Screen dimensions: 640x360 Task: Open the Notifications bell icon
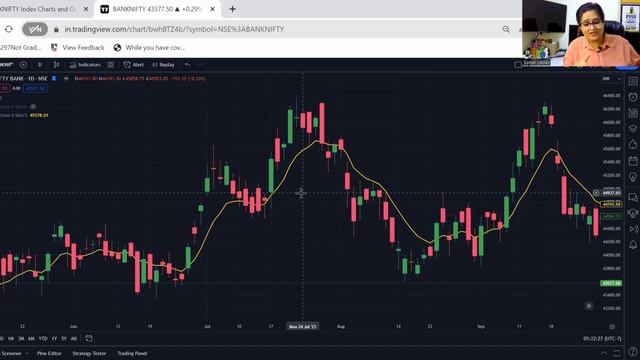pyautogui.click(x=633, y=244)
